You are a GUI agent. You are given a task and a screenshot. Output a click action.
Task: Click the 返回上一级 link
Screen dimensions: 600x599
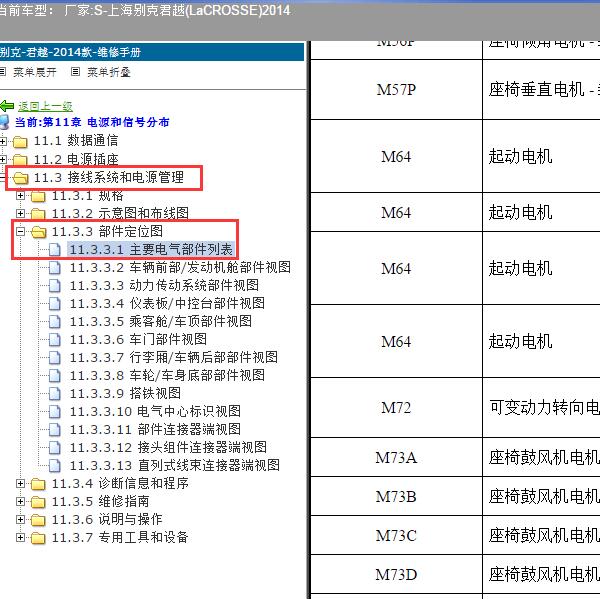point(46,106)
